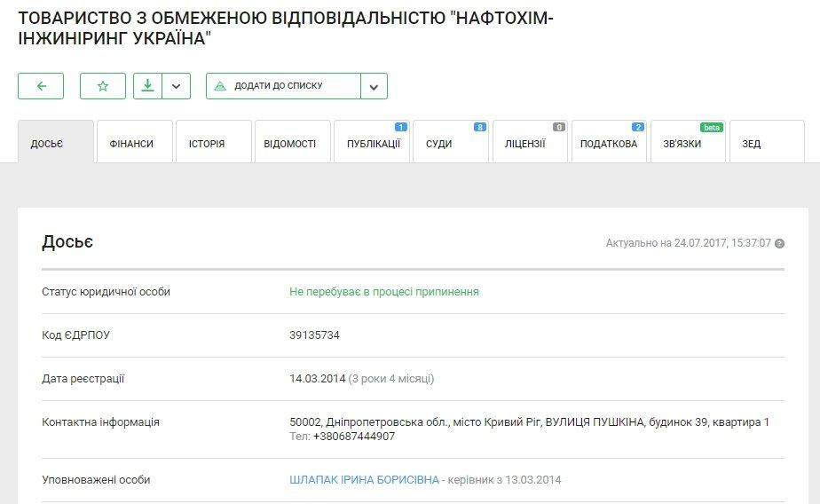Screen dimensions: 820x504
Task: Open the Історія tab
Action: click(214, 142)
